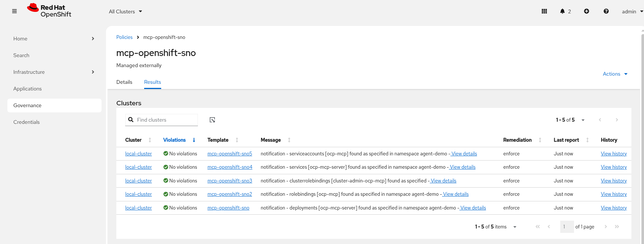Screen dimensions: 644x244
Task: Switch to the Details tab
Action: (x=124, y=82)
